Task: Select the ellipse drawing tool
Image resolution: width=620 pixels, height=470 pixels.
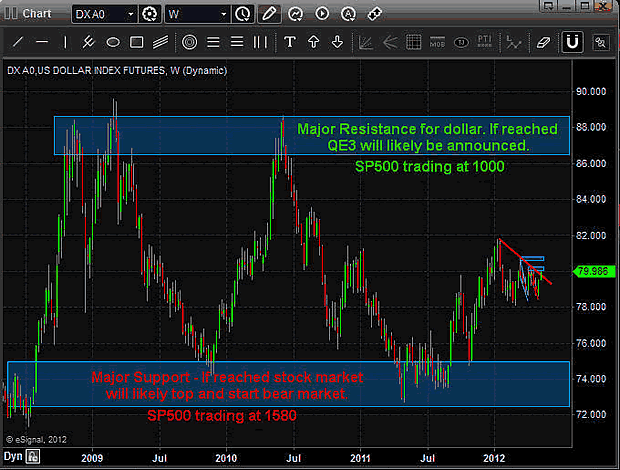Action: click(113, 42)
